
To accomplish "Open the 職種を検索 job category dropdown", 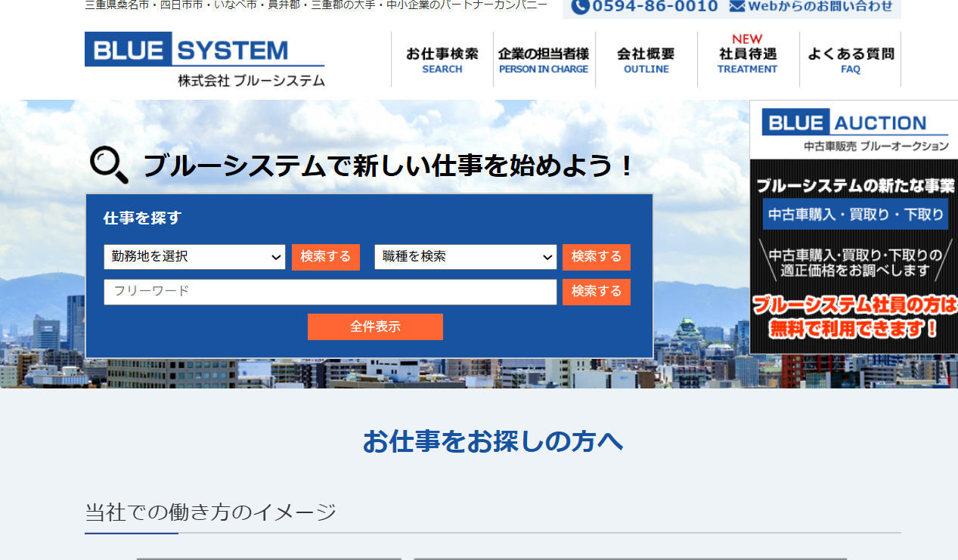I will (x=465, y=257).
